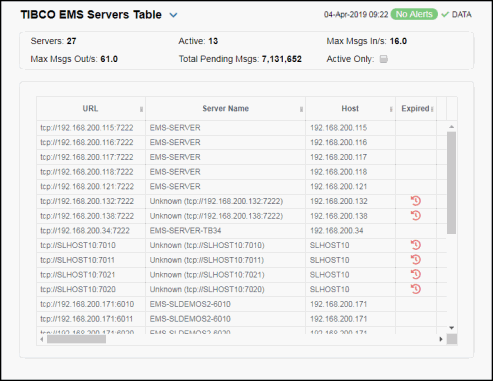Click the horizontal scrollbar thumb
Screen dimensions: 493x381
pyautogui.click(x=76, y=339)
